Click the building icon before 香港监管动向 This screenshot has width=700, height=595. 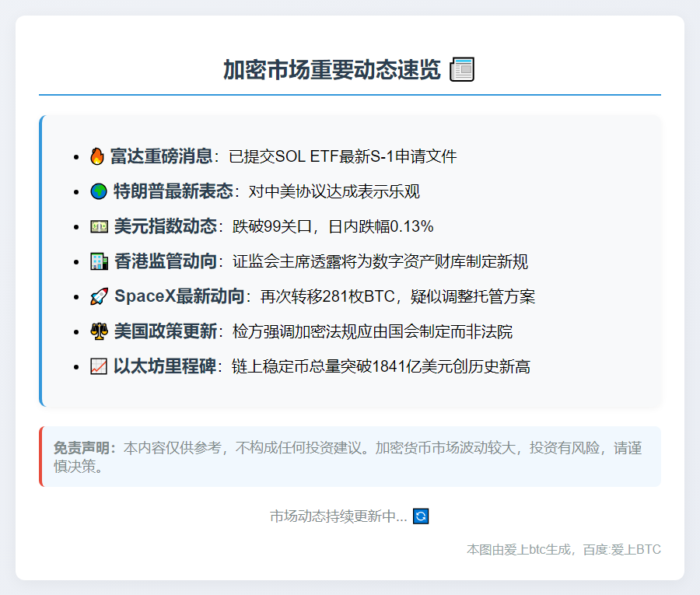(99, 261)
